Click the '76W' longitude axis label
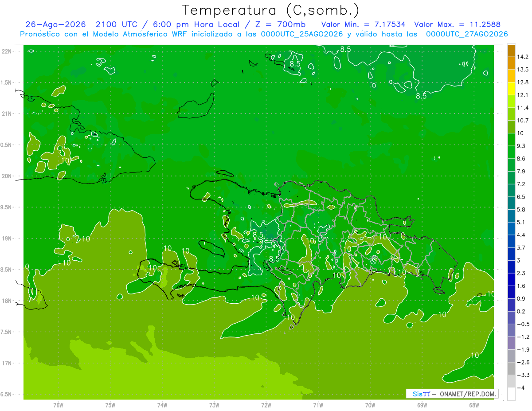 58,405
